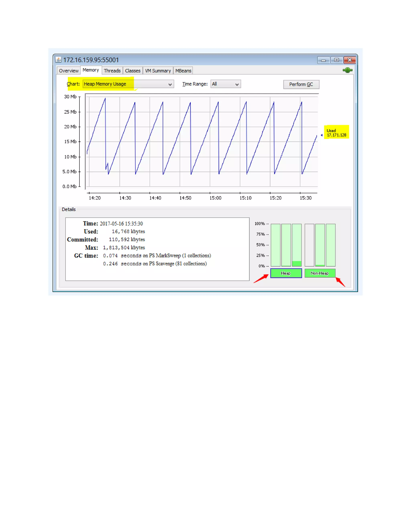Click the Java icon in title bar
Image resolution: width=411 pixels, height=532 pixels.
(58, 60)
